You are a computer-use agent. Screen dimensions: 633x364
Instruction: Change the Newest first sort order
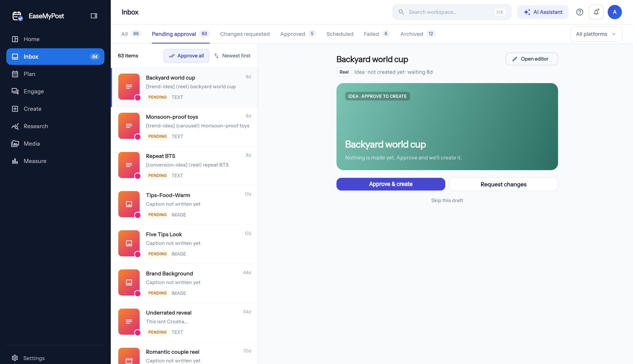click(x=232, y=56)
